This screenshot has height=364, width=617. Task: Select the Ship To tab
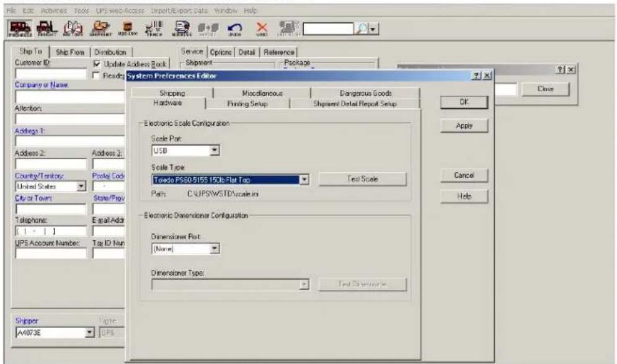(x=30, y=51)
